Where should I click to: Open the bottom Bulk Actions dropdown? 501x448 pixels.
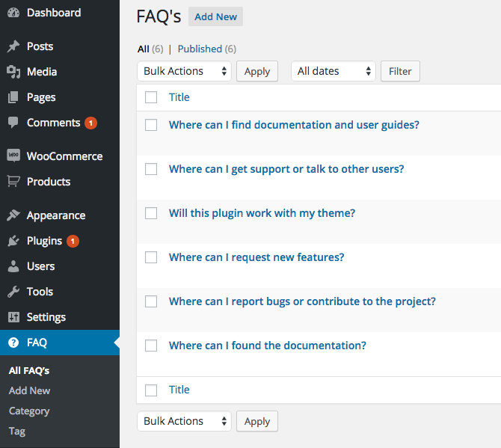tap(185, 421)
